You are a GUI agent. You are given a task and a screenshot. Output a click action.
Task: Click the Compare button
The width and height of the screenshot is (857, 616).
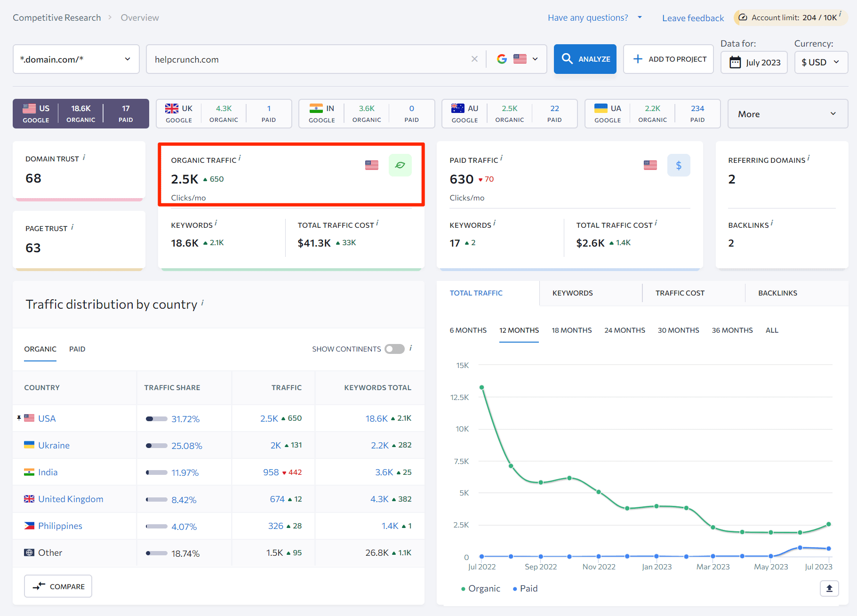pos(58,586)
